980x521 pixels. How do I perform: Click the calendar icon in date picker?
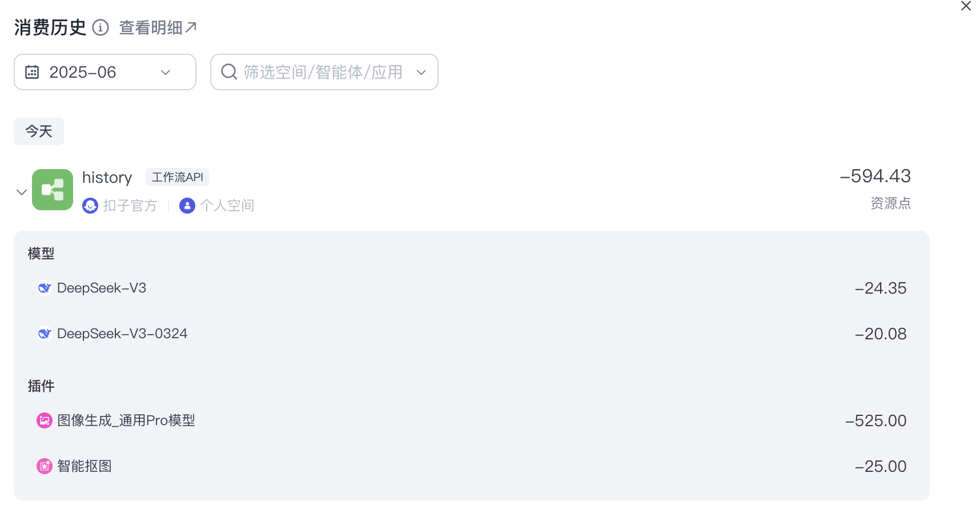pyautogui.click(x=32, y=72)
